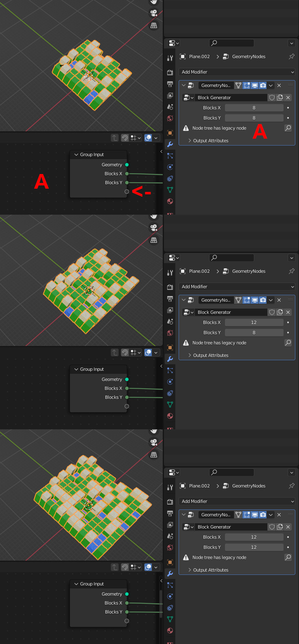Viewport: 299px width, 644px height.
Task: Open Render properties tab in top screenshot
Action: click(170, 73)
